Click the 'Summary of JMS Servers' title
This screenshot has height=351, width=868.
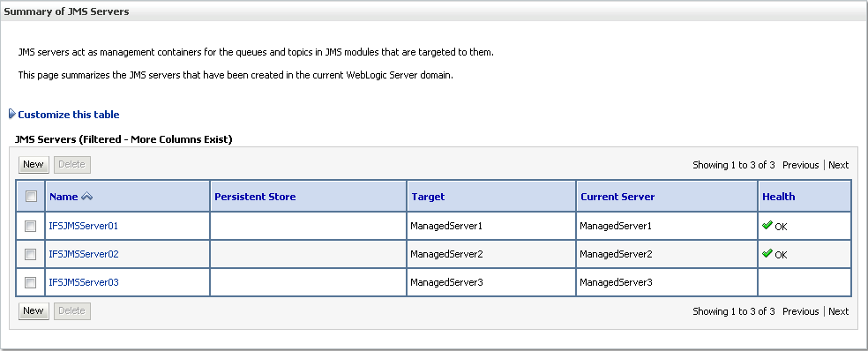[66, 11]
